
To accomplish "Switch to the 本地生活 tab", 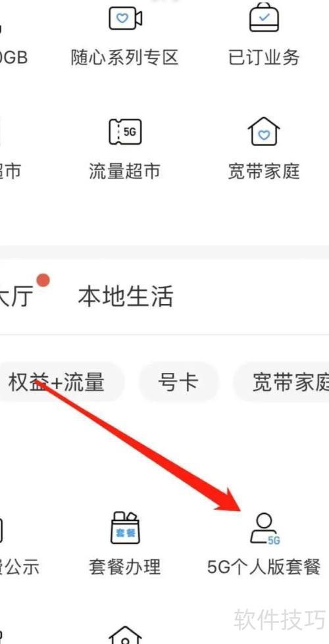I will point(126,296).
